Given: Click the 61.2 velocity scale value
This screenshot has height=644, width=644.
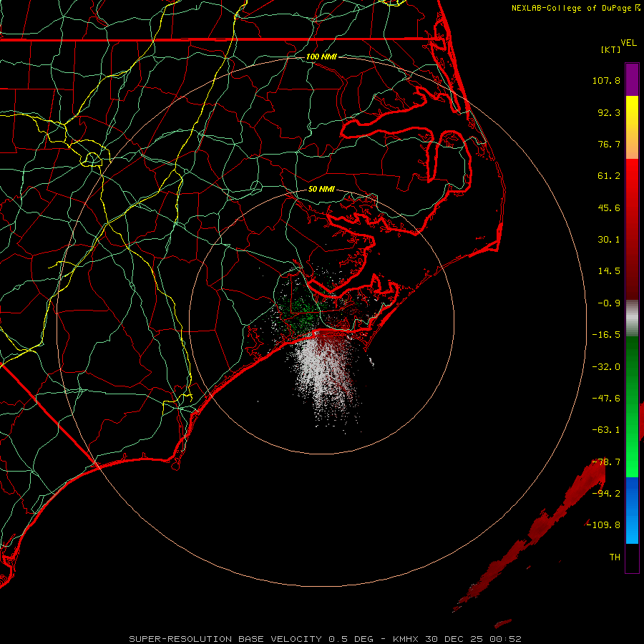Looking at the screenshot, I should (x=609, y=176).
